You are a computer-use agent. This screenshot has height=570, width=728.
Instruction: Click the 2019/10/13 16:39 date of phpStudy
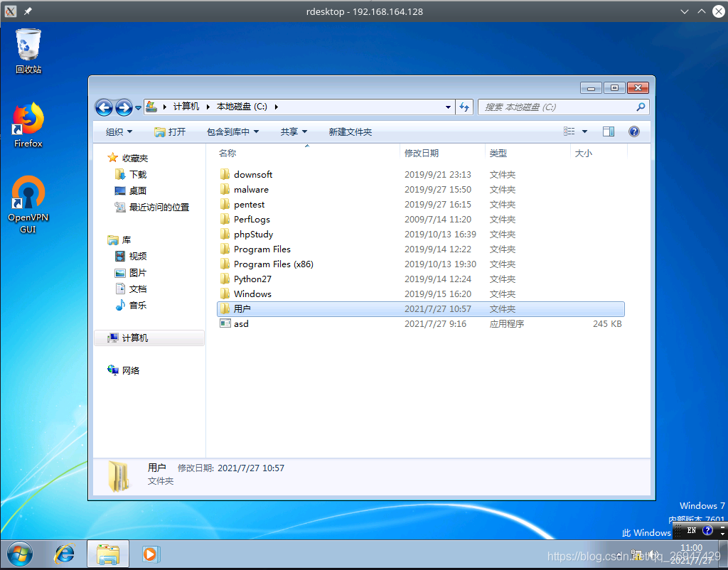440,234
